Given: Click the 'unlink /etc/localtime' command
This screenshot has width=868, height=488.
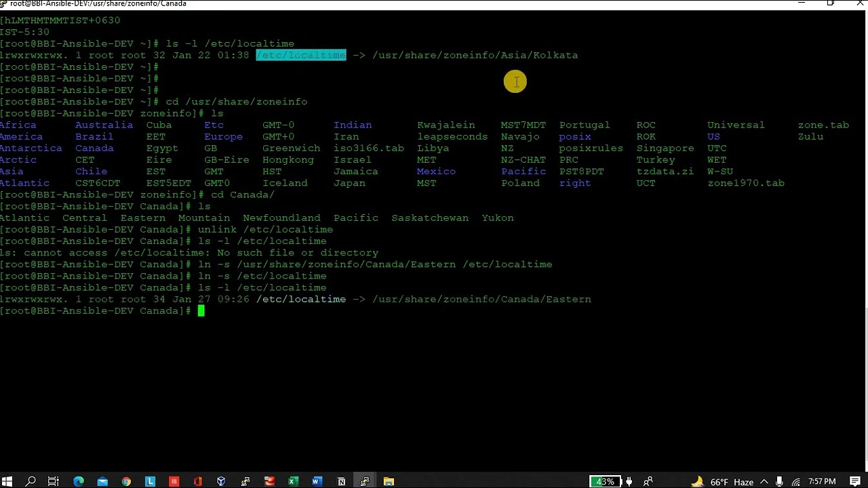Looking at the screenshot, I should (x=265, y=229).
